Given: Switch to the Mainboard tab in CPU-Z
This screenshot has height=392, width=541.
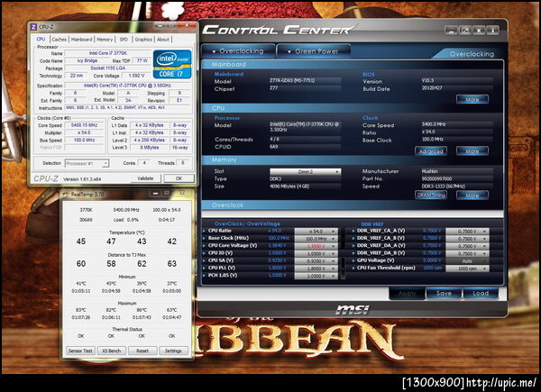Looking at the screenshot, I should tap(81, 40).
